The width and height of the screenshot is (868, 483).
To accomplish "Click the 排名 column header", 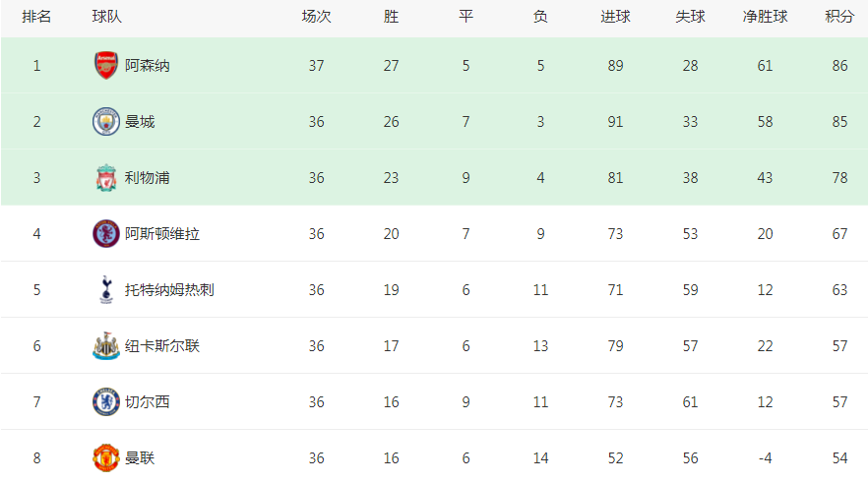I will pos(36,17).
